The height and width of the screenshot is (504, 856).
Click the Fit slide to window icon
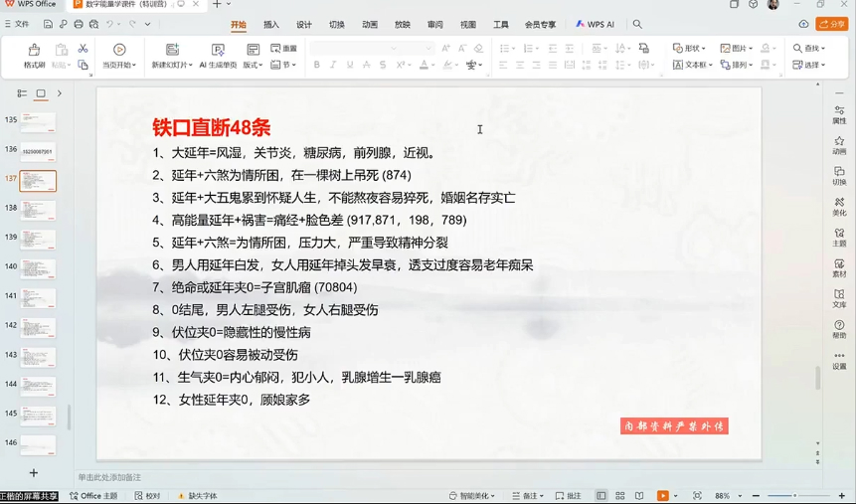[697, 496]
